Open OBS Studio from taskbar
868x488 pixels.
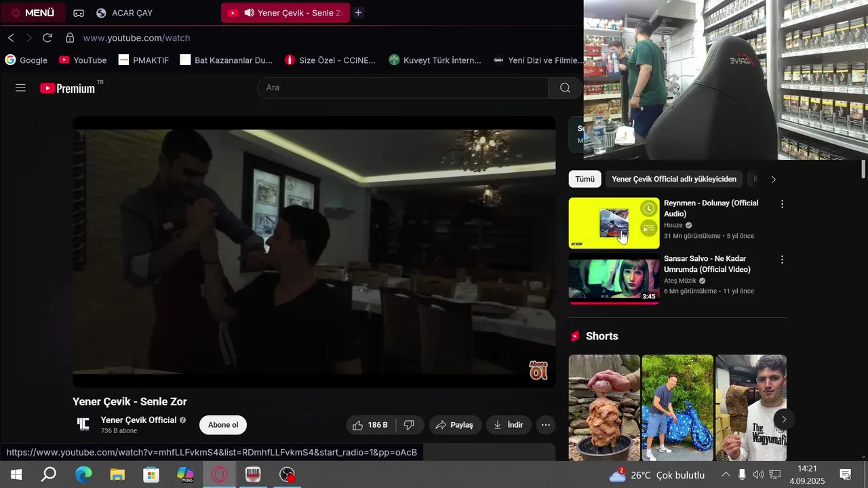[288, 474]
